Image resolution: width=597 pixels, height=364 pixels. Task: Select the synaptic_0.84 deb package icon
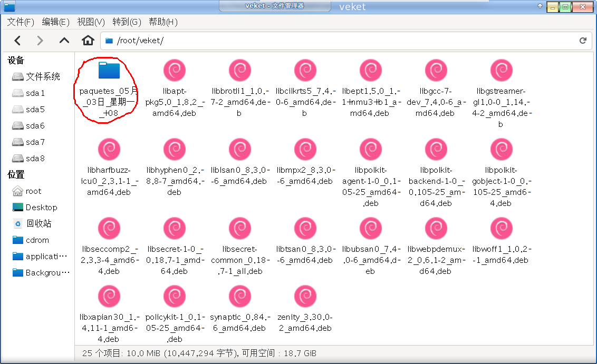(240, 296)
